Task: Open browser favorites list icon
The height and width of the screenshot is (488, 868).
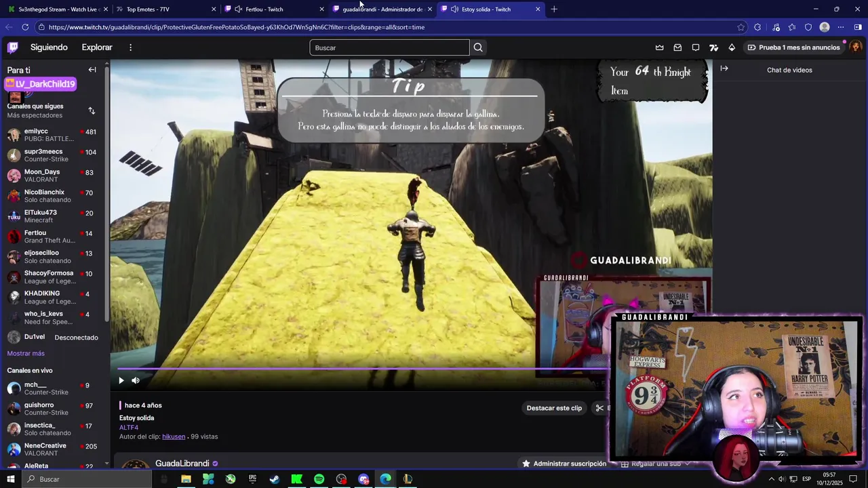Action: [x=792, y=27]
